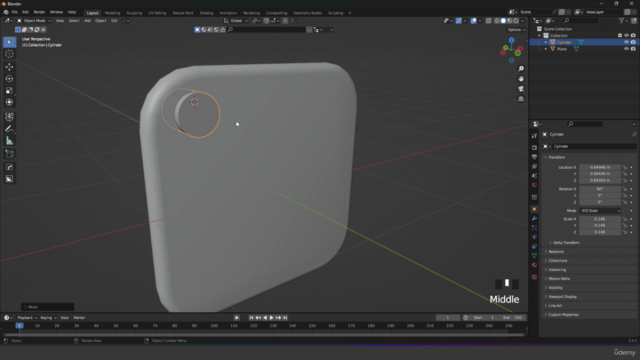Select the Add Cube tool
The image size is (640, 360).
(9, 154)
